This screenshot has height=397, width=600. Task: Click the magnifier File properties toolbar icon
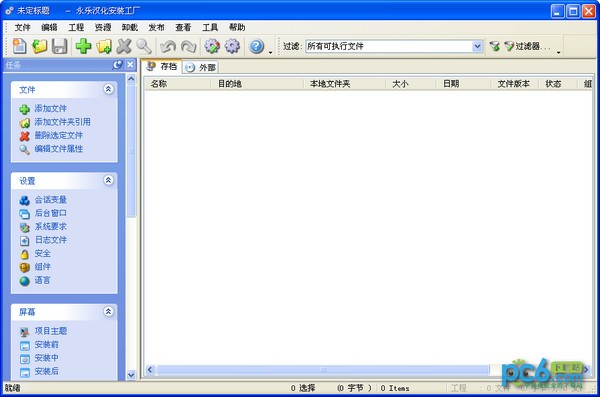click(x=144, y=46)
